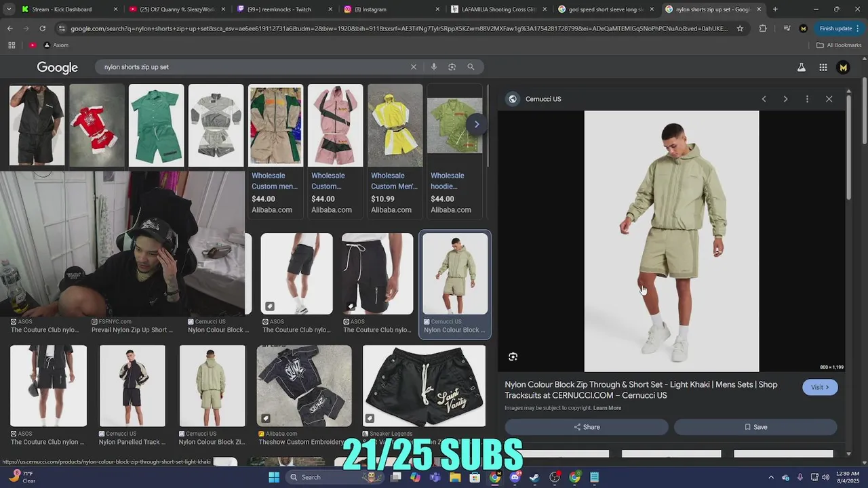This screenshot has height=488, width=868.
Task: Open the Google account avatar
Action: point(843,67)
